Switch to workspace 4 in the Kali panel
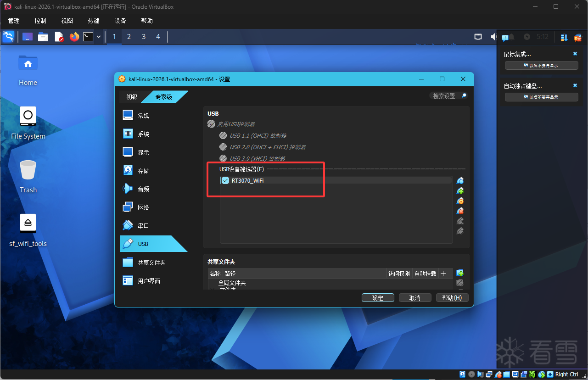 158,37
